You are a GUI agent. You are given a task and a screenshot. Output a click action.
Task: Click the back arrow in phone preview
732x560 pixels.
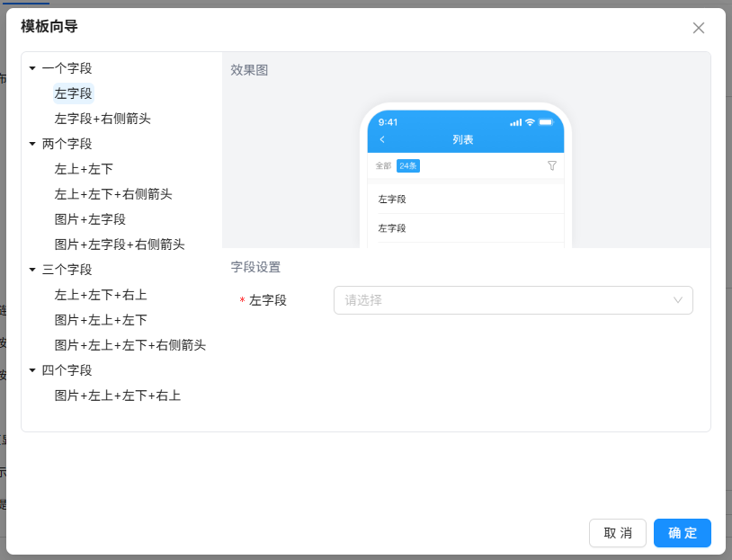(382, 139)
